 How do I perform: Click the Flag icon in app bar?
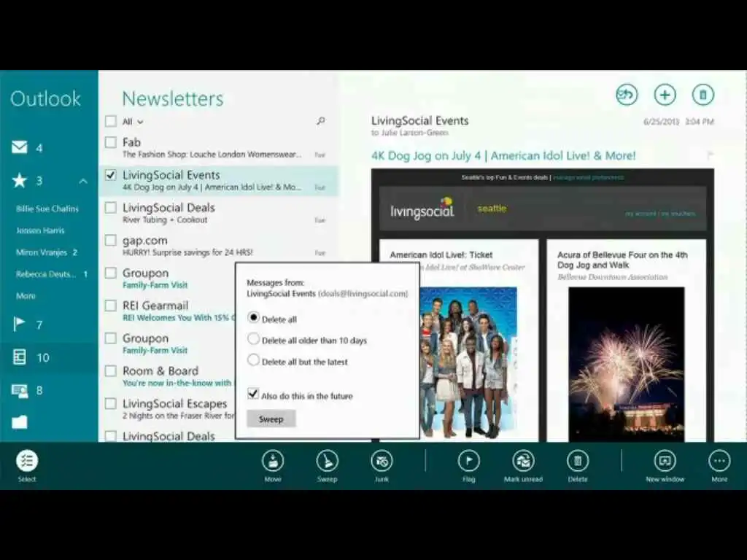[x=469, y=461]
